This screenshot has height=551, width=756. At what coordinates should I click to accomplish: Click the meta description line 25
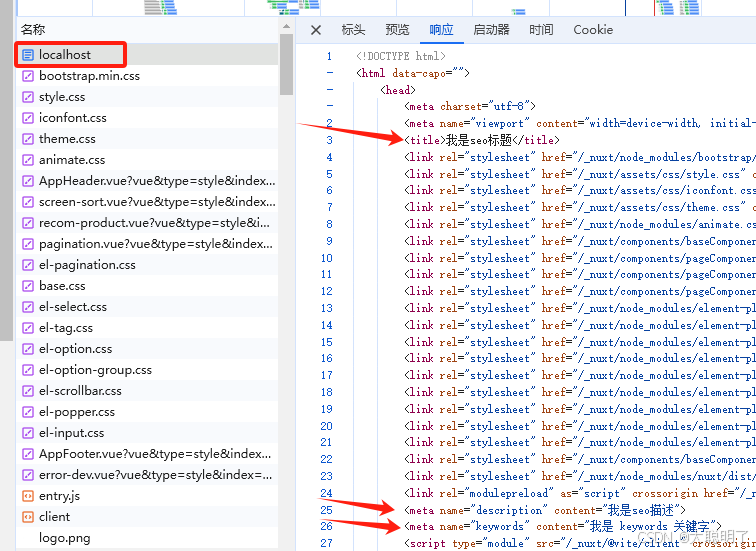pos(545,510)
